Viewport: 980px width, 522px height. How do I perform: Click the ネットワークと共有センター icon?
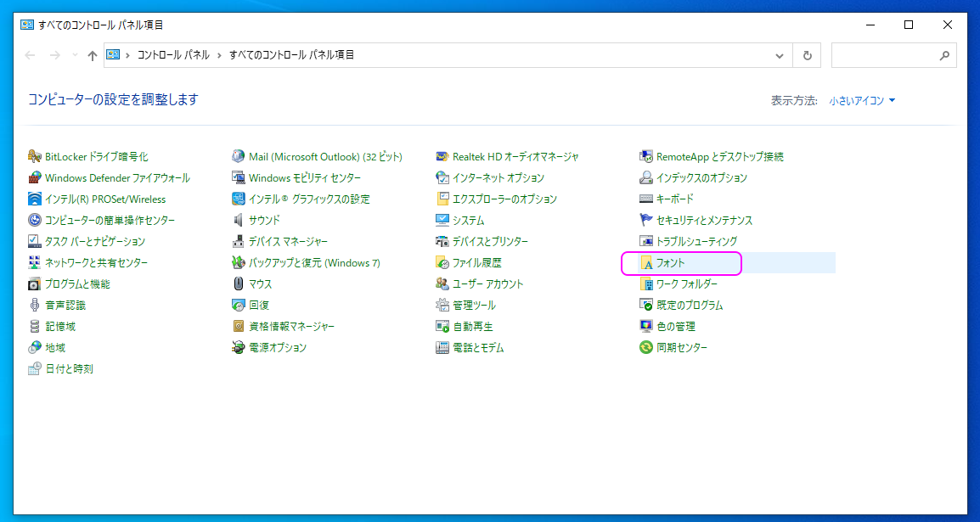pyautogui.click(x=34, y=262)
